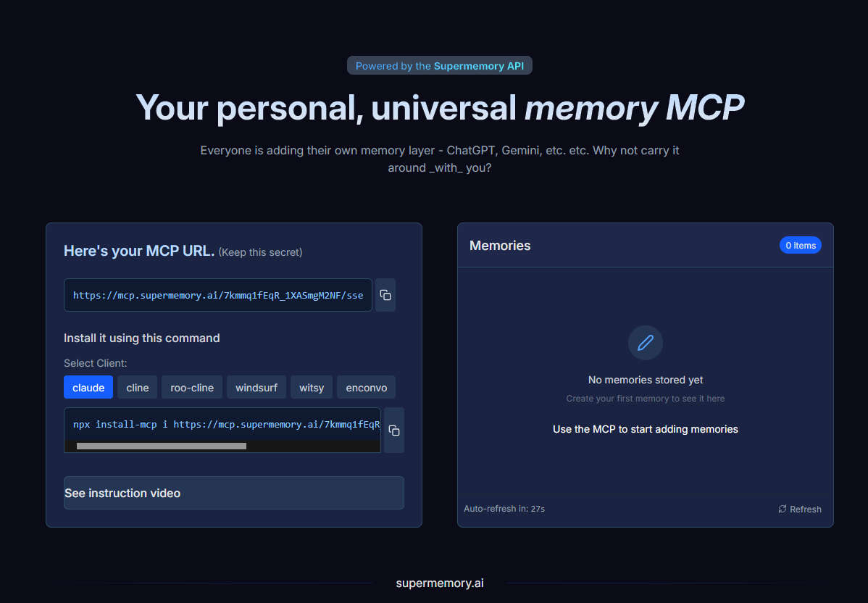Click the "Here's your MCP URL." heading

[139, 251]
